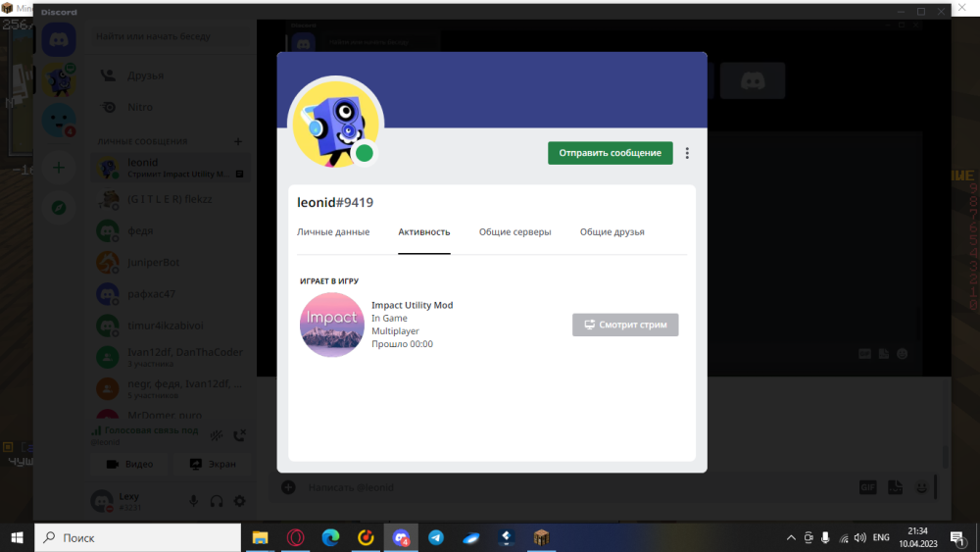The height and width of the screenshot is (552, 980).
Task: Open the teal face server icon
Action: (59, 120)
